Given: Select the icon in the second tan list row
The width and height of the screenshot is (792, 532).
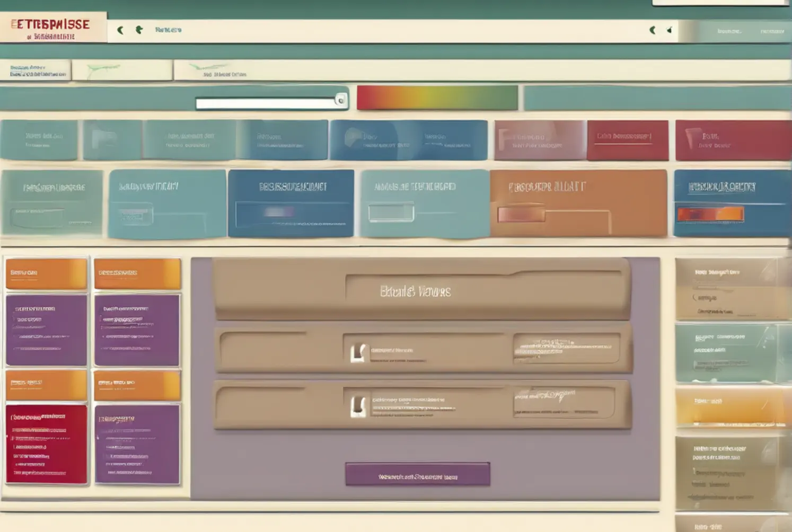Looking at the screenshot, I should point(359,406).
